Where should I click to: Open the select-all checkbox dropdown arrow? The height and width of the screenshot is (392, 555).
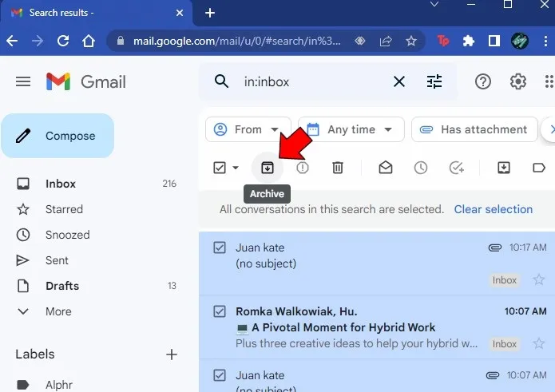(x=236, y=168)
